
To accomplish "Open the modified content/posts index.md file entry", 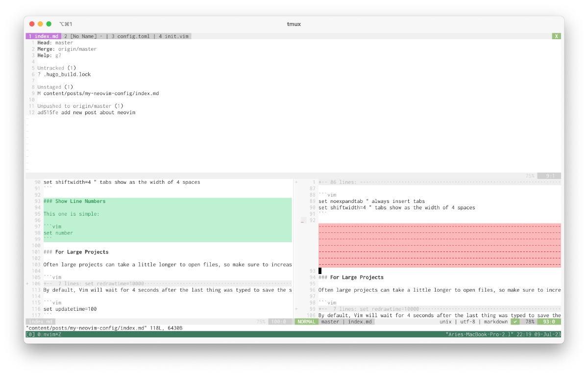I will [x=101, y=94].
